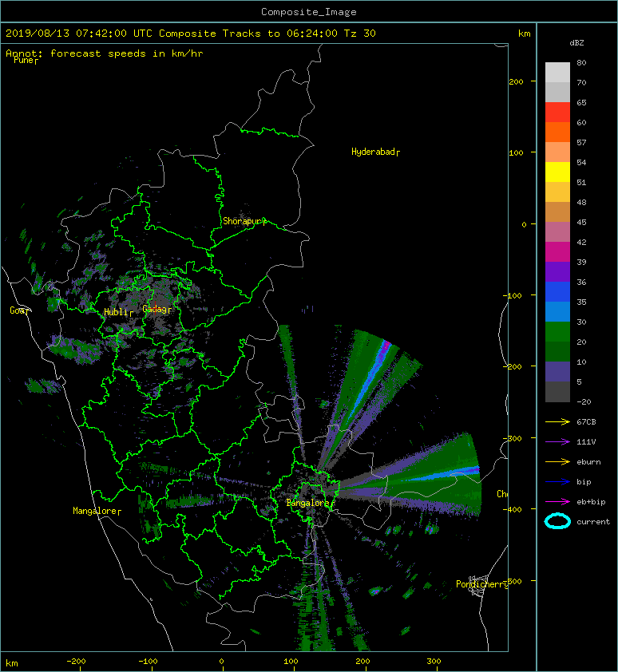Click the Shorapur city label
The width and height of the screenshot is (618, 672).
point(242,221)
